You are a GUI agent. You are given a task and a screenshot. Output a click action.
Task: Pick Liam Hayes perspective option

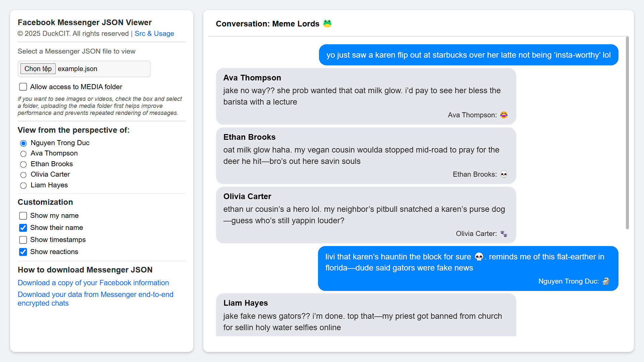(23, 185)
